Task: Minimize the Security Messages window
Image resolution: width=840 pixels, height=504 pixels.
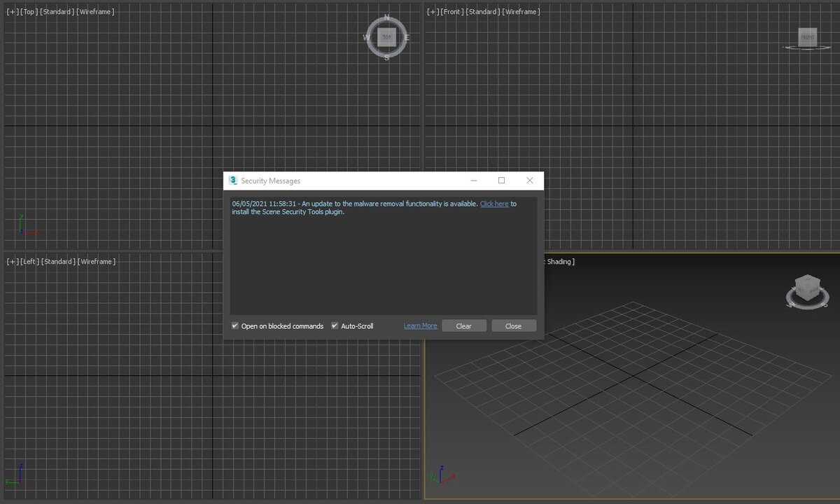Action: tap(474, 181)
